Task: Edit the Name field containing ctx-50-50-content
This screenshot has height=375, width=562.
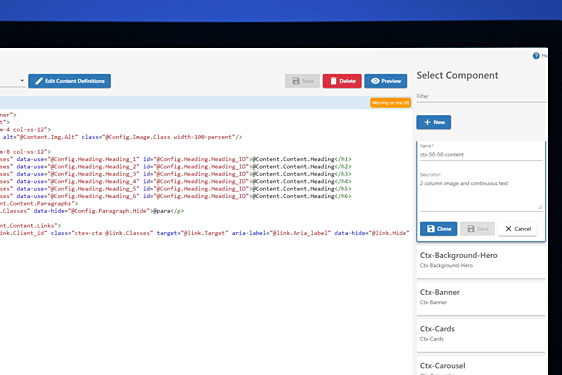Action: coord(481,155)
